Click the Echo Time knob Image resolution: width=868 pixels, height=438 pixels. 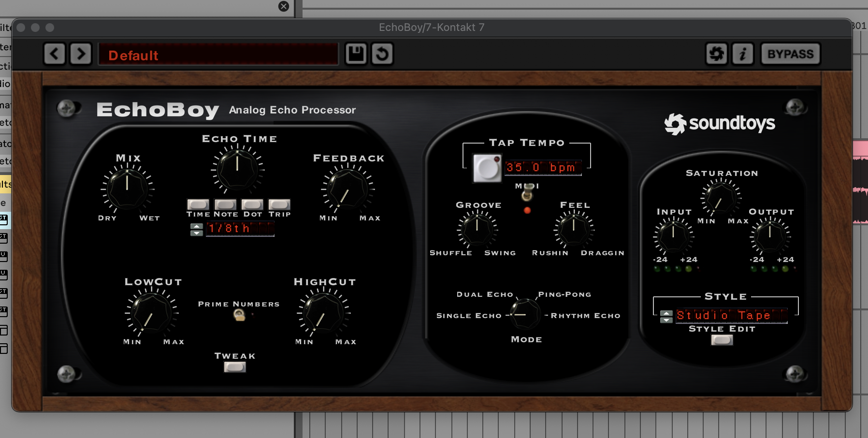pyautogui.click(x=237, y=169)
